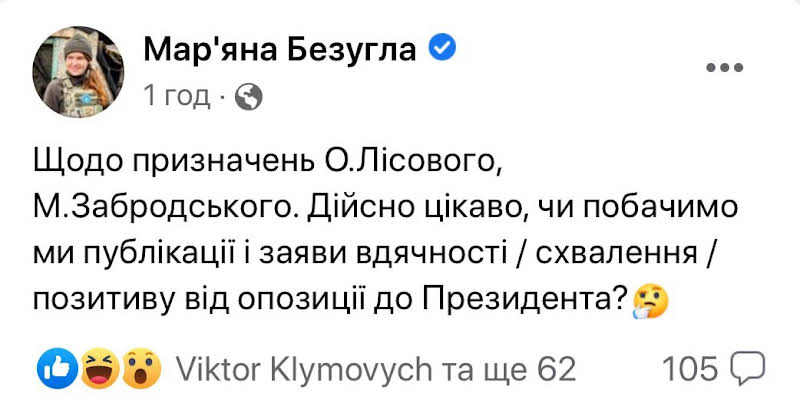Click the blue verified badge
The image size is (800, 416).
[443, 47]
